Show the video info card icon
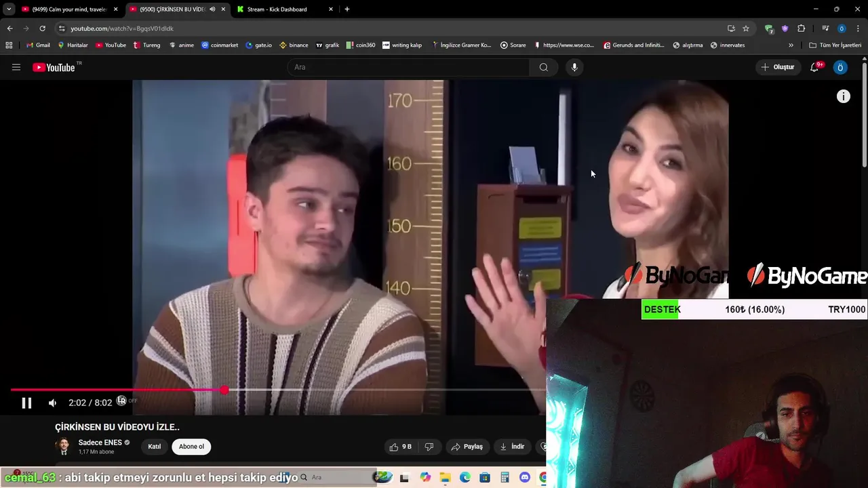 [843, 96]
